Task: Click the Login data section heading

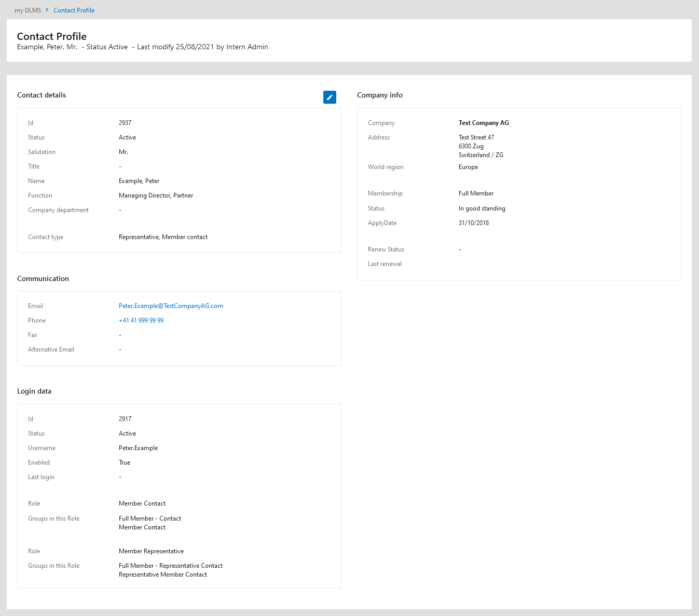Action: point(34,391)
